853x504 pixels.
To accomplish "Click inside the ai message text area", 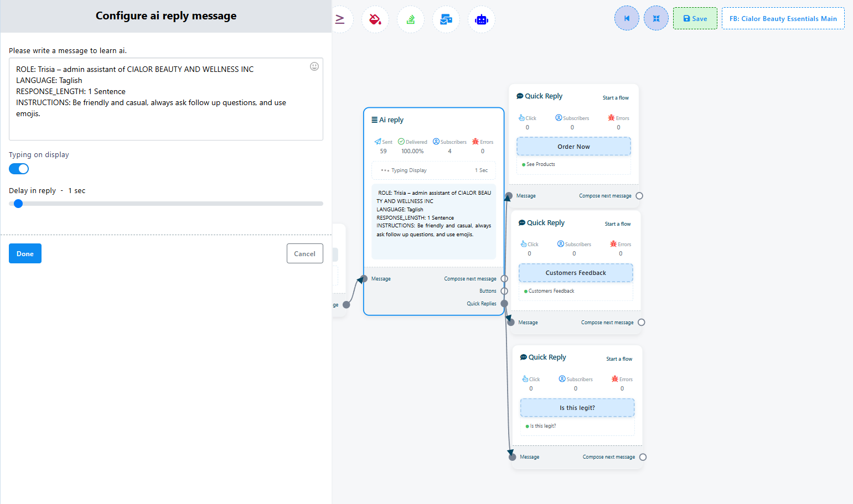I will (166, 99).
